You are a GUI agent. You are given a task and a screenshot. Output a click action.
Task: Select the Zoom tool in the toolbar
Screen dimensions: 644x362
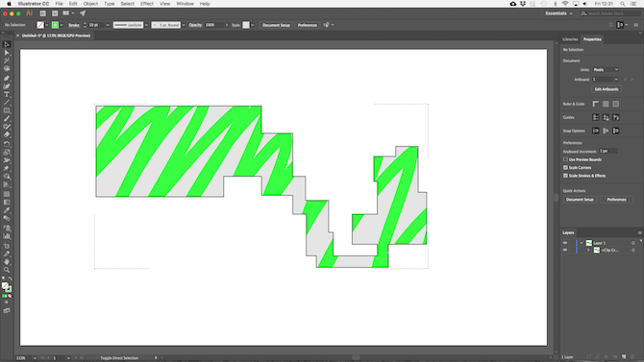coord(7,270)
